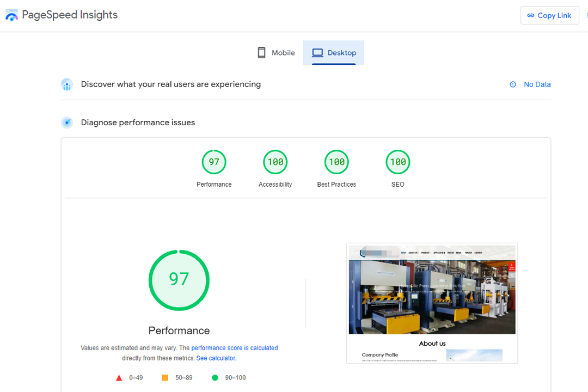This screenshot has height=392, width=588.
Task: Switch to the Mobile tab
Action: point(276,53)
